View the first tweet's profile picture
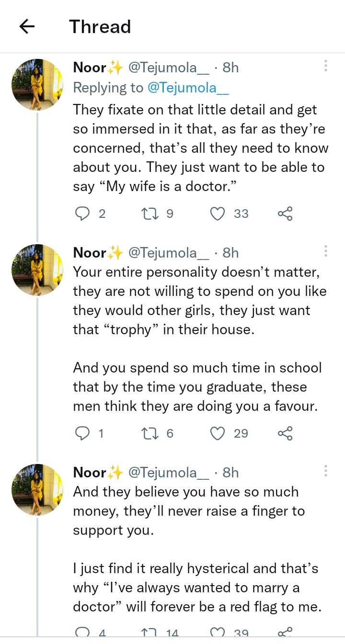Screen dimensions: 345x644 click(37, 85)
